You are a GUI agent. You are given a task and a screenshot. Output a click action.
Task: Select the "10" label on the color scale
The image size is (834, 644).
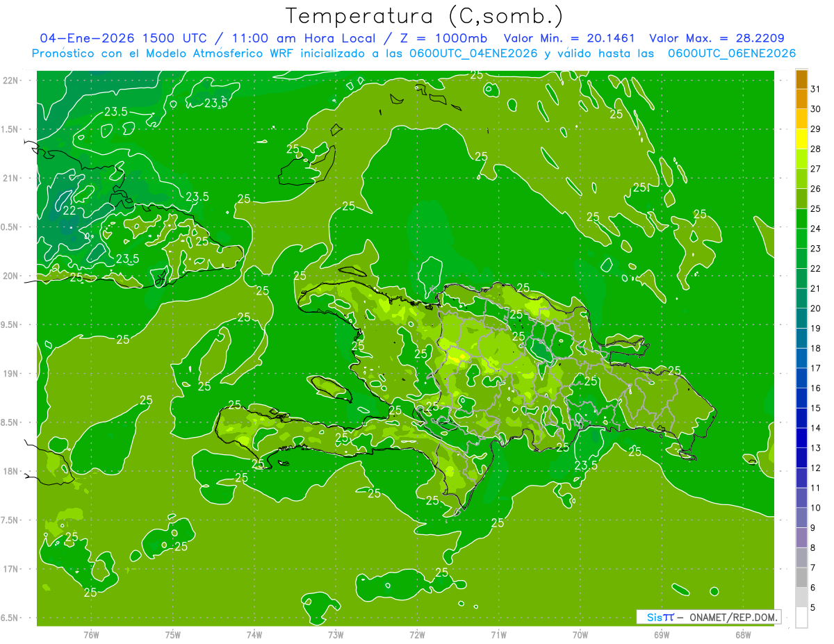point(815,508)
